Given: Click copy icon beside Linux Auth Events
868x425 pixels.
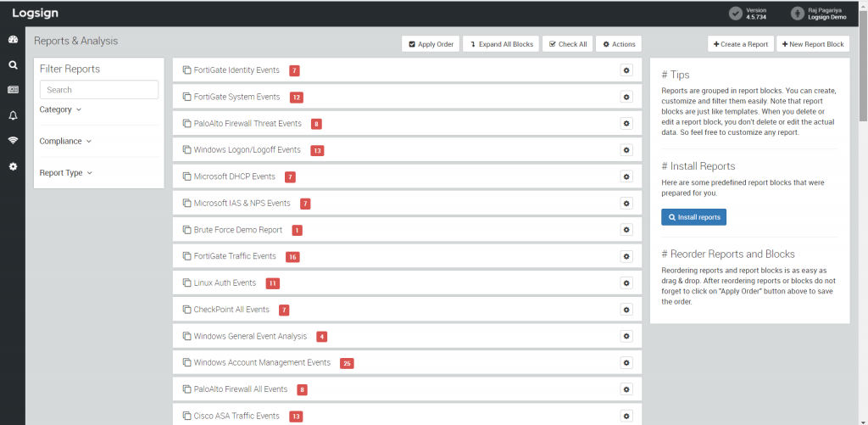Looking at the screenshot, I should (x=186, y=282).
